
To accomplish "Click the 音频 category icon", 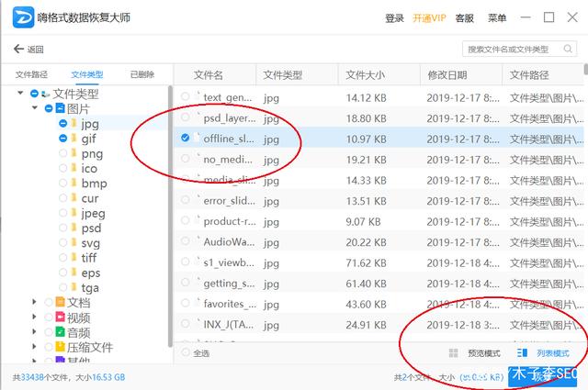I will click(60, 331).
